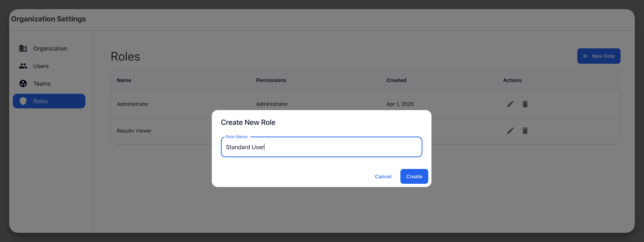This screenshot has height=242, width=644.
Task: Click the Organization building icon in sidebar
Action: coord(23,49)
